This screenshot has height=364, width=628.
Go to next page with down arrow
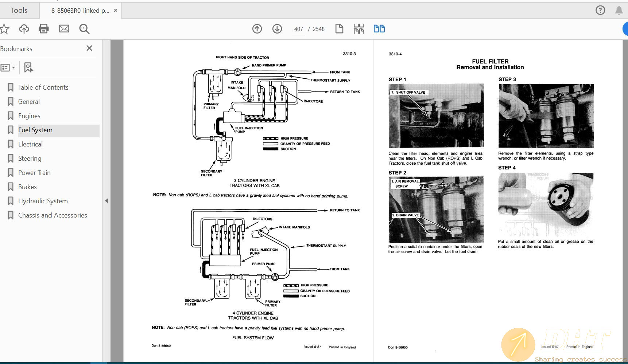[x=277, y=29]
